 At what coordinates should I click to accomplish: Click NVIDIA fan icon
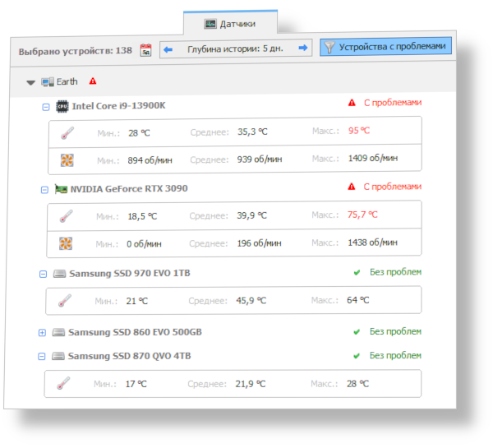click(66, 243)
